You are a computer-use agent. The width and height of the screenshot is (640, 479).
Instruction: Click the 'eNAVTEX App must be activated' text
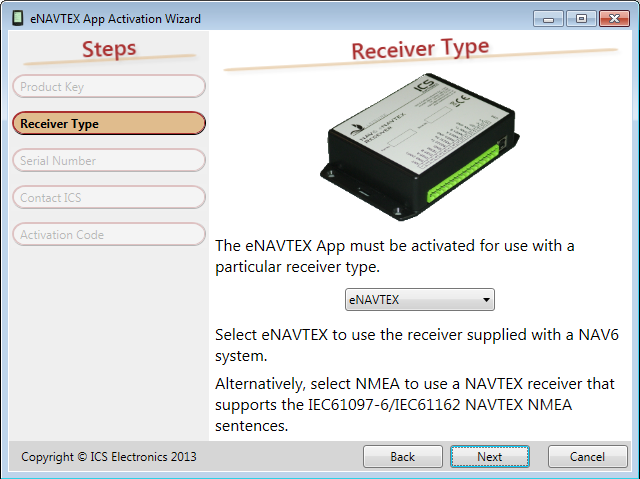pos(395,256)
